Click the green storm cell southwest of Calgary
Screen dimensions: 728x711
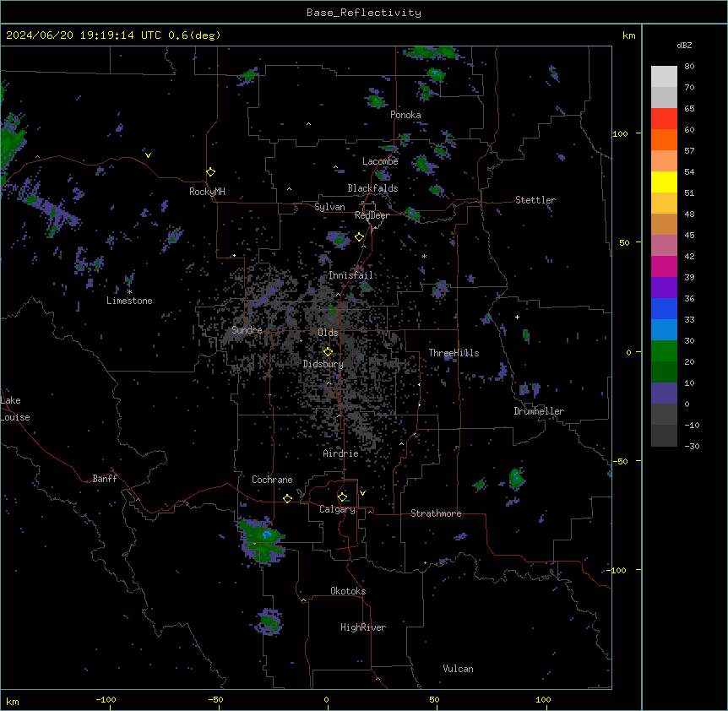click(x=262, y=540)
